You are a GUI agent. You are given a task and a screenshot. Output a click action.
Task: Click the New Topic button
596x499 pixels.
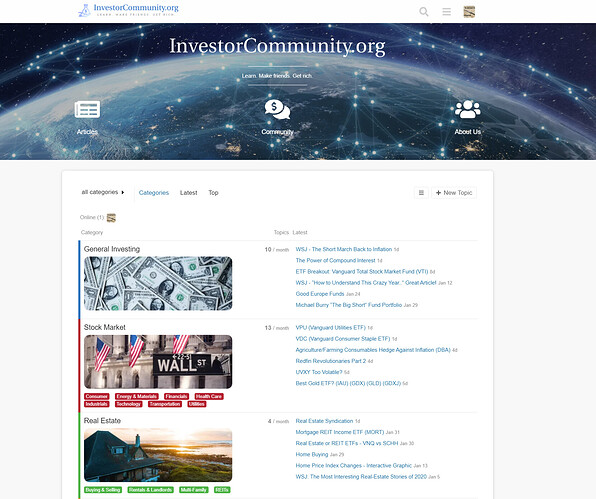(x=454, y=193)
